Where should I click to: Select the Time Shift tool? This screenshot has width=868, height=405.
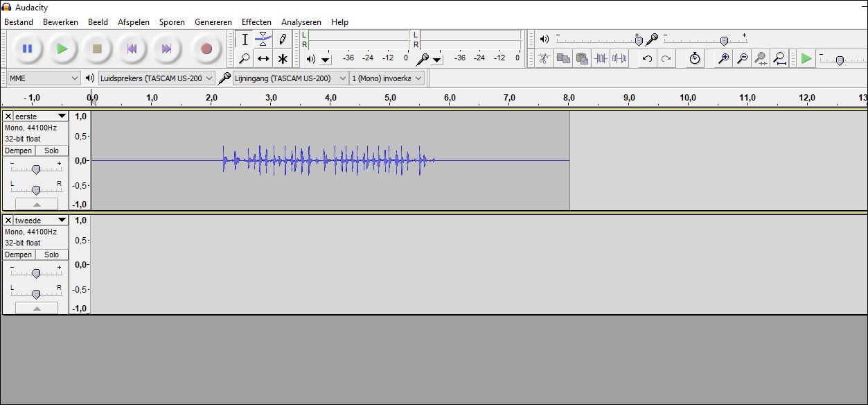(263, 58)
